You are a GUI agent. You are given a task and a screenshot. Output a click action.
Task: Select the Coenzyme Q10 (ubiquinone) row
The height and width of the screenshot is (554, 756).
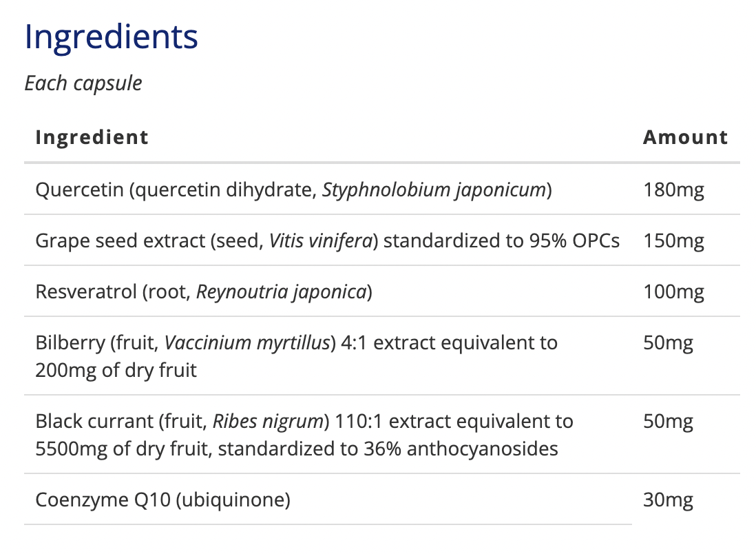(162, 500)
